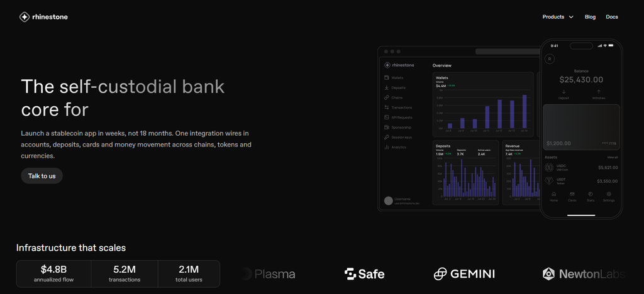Open the Docs link in the header
Viewport: 644px width, 294px height.
coord(611,17)
